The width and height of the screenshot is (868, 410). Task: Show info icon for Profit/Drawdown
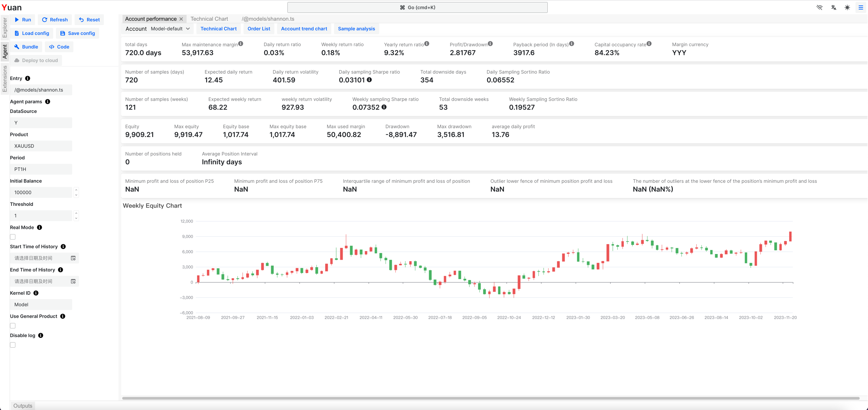coord(490,44)
